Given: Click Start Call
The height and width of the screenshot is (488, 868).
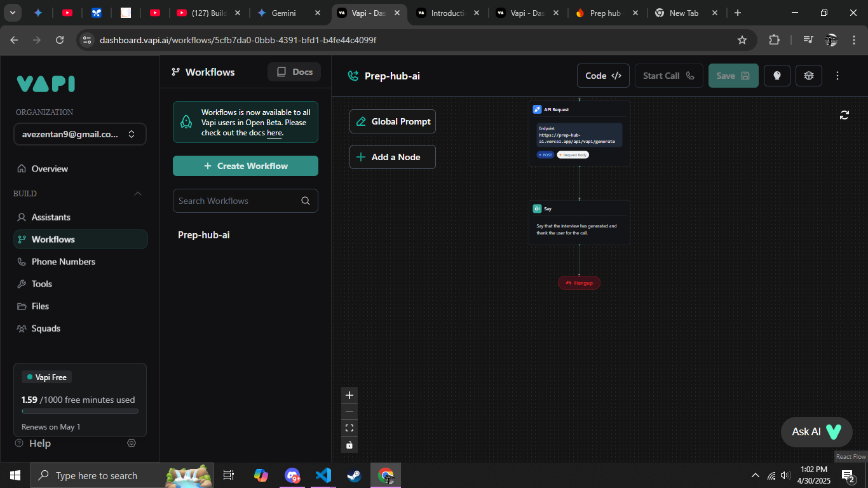Looking at the screenshot, I should pyautogui.click(x=668, y=76).
